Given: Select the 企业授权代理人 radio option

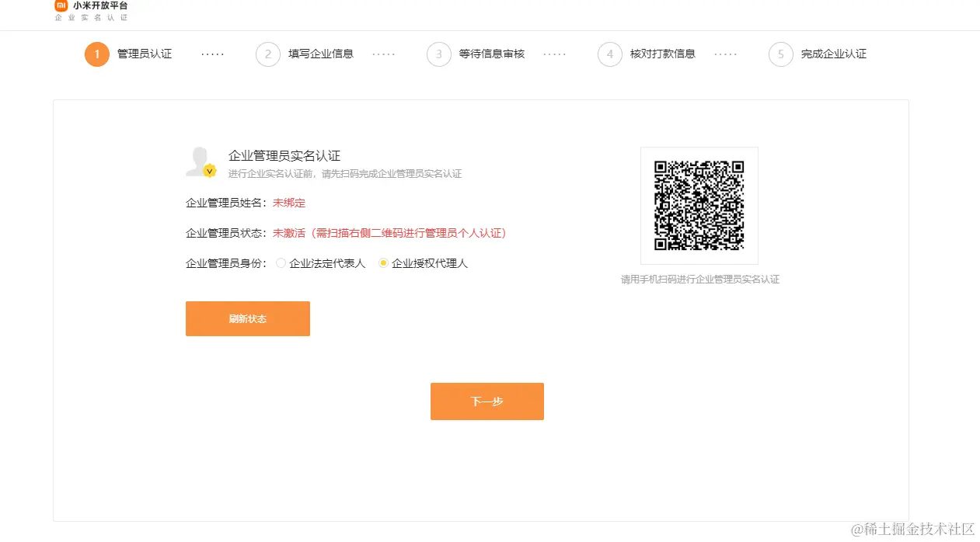Looking at the screenshot, I should (383, 263).
